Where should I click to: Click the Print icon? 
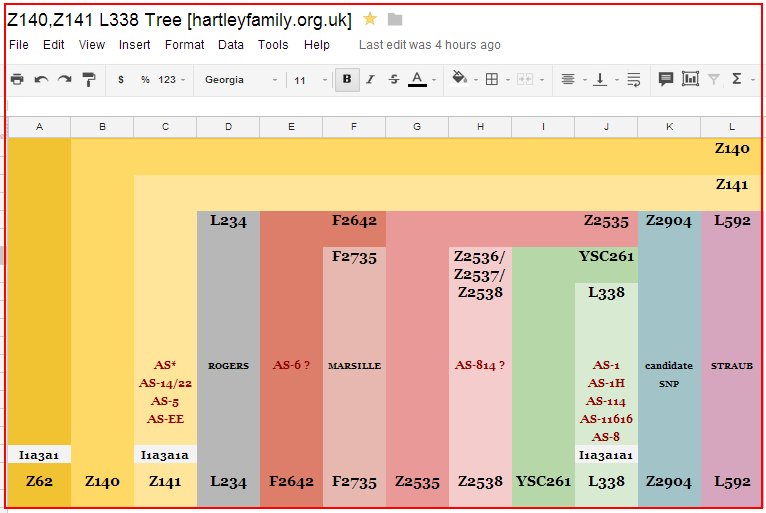pyautogui.click(x=17, y=79)
